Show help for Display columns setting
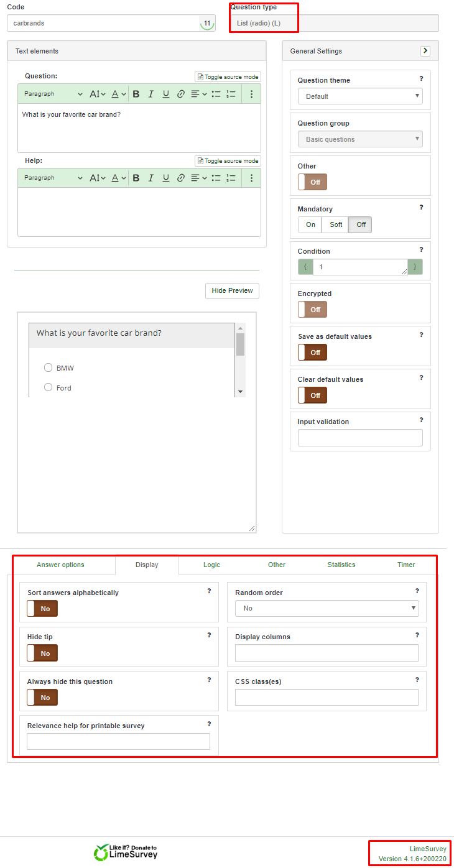The height and width of the screenshot is (868, 454). point(417,635)
